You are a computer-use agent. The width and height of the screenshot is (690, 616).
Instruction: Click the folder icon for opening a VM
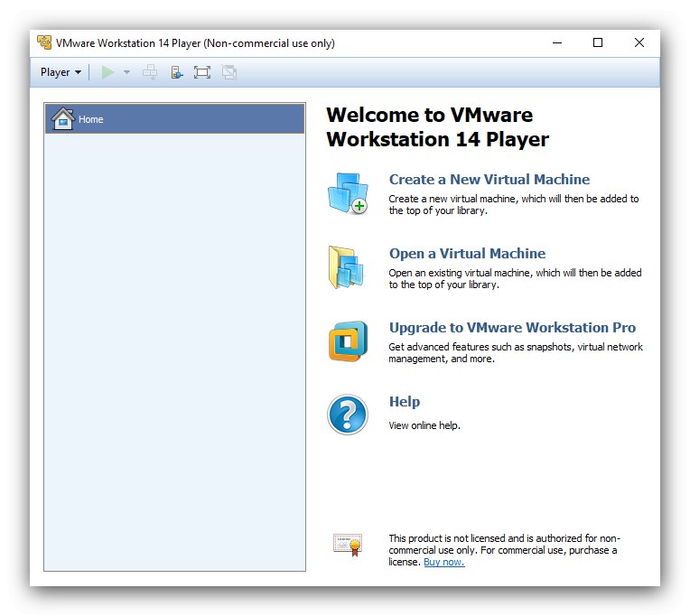pos(346,267)
